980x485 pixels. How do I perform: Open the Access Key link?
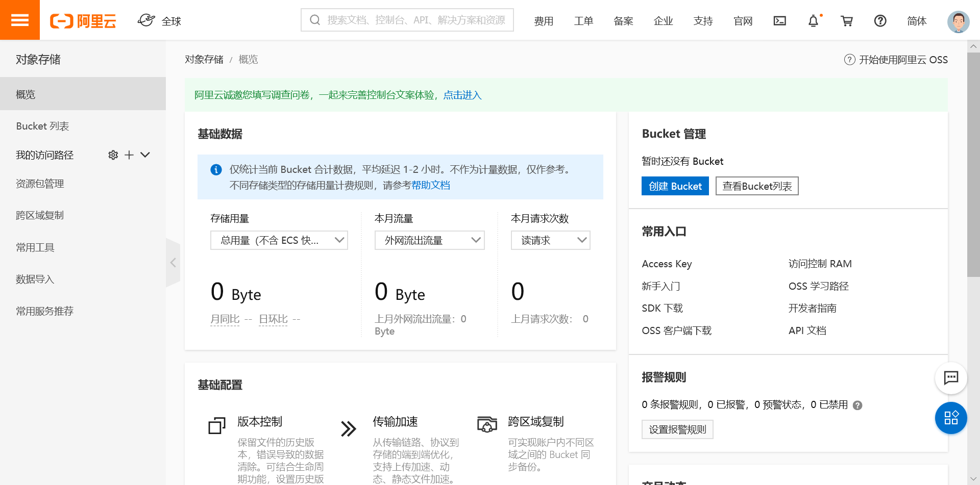click(x=667, y=264)
